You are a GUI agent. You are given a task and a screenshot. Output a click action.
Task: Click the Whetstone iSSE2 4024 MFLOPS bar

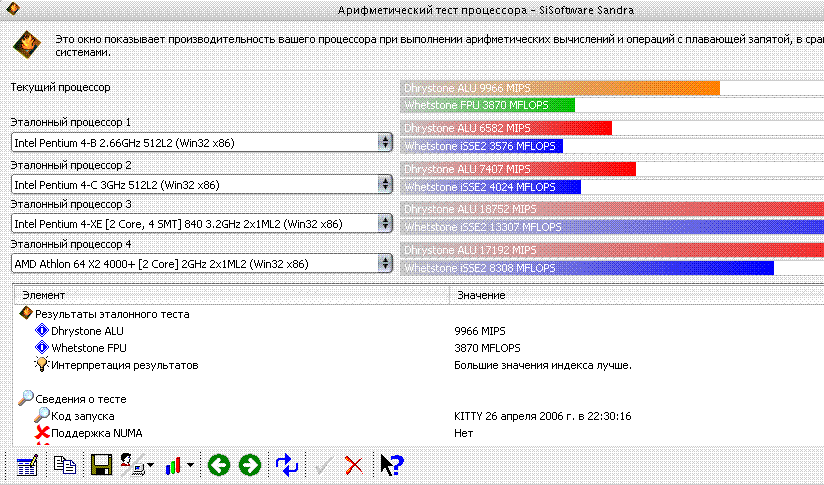click(x=491, y=187)
